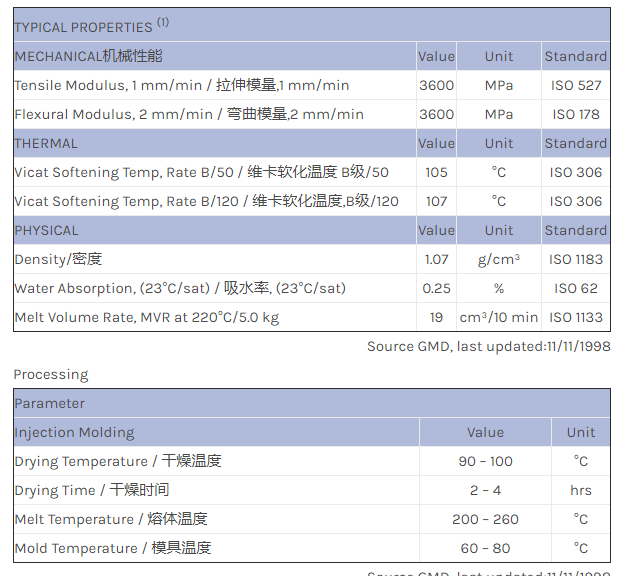Click the THERMAL section header
This screenshot has width=618, height=576.
pyautogui.click(x=46, y=143)
